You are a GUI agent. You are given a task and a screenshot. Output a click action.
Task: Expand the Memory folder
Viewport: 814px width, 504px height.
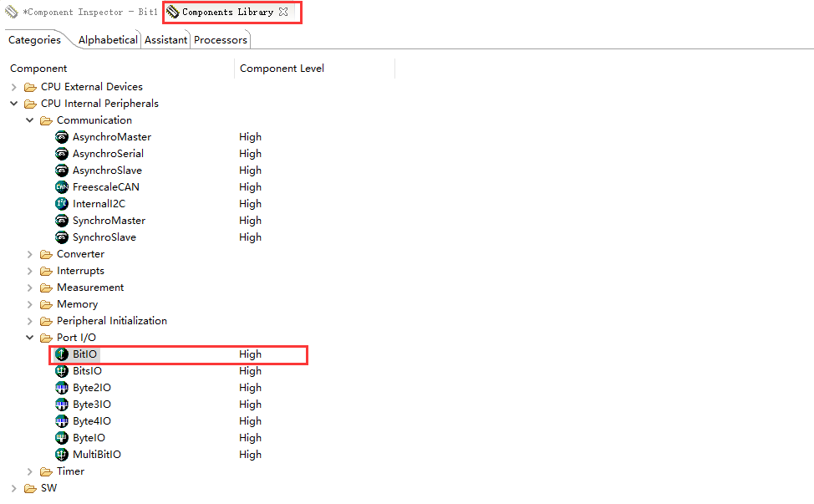pos(29,304)
